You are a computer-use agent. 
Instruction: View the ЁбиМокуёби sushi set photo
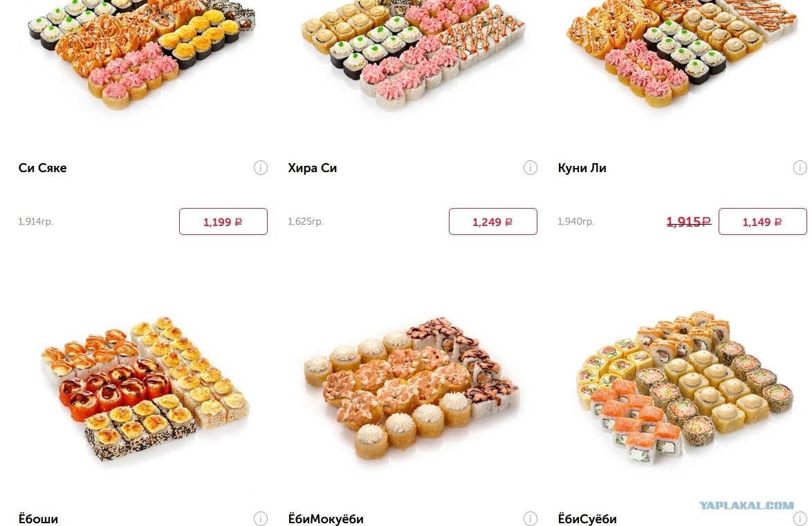pos(411,388)
